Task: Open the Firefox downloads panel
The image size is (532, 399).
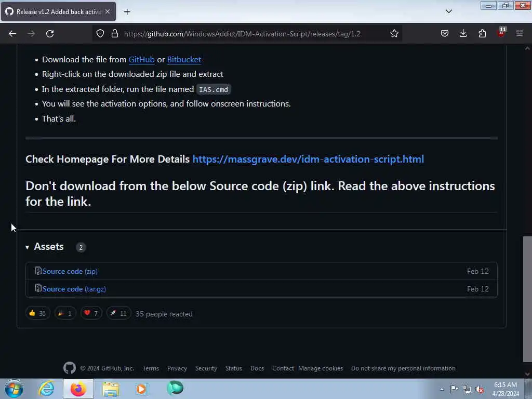Action: tap(463, 34)
